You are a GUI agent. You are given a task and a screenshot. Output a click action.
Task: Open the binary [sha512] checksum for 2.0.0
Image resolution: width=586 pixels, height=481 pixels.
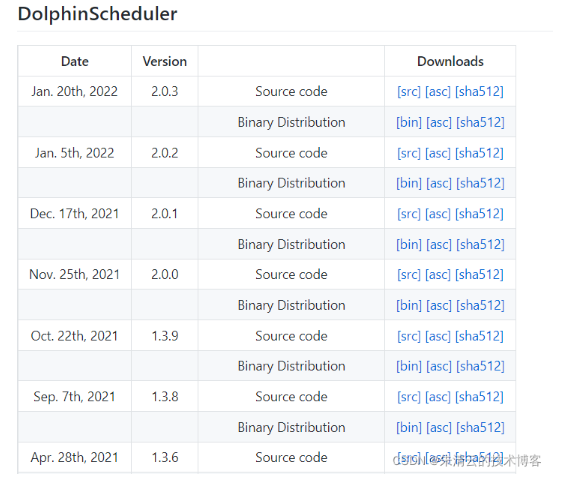coord(480,305)
